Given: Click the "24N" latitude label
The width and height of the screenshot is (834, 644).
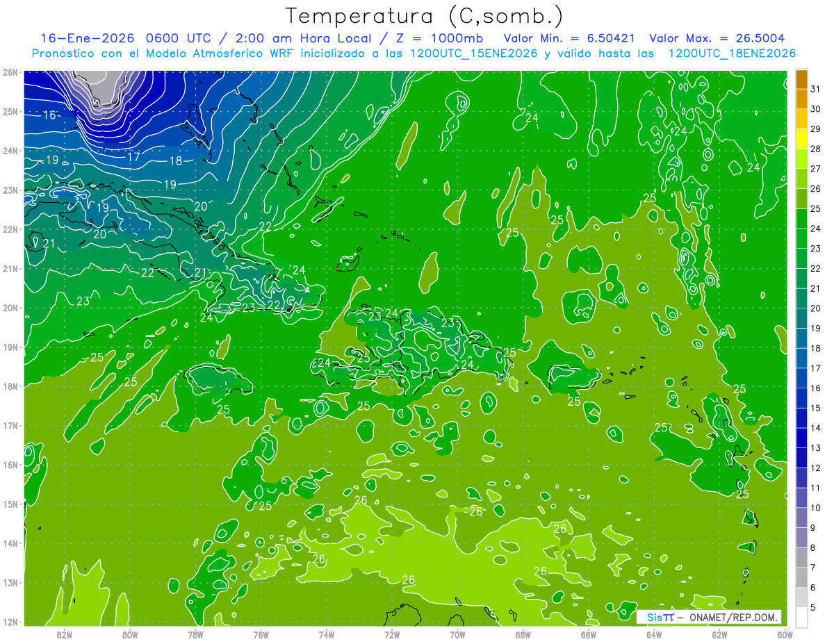Looking at the screenshot, I should (x=10, y=151).
